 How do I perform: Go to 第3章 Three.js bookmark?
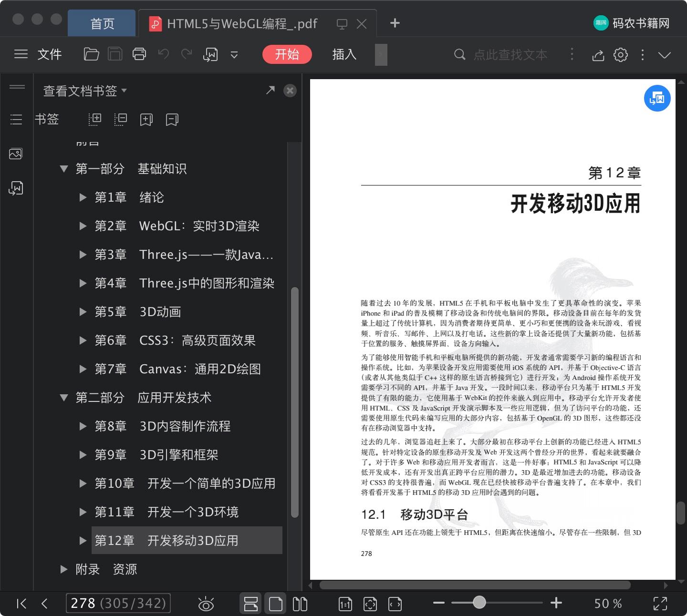point(184,255)
